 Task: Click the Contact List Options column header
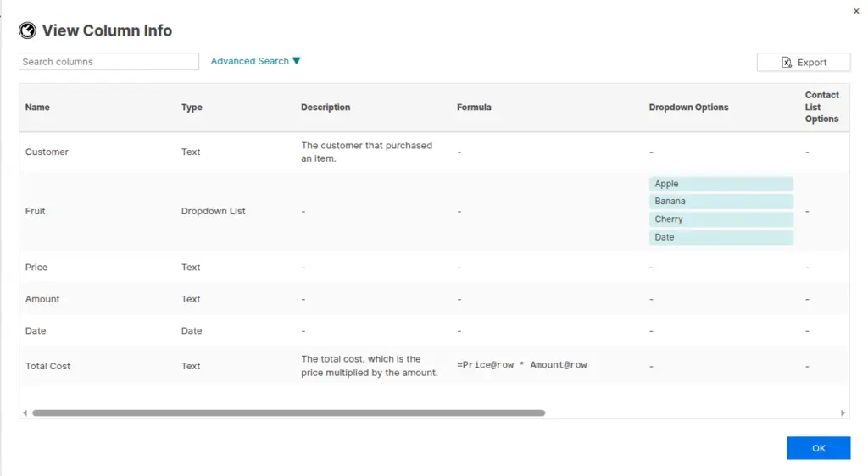(x=821, y=107)
